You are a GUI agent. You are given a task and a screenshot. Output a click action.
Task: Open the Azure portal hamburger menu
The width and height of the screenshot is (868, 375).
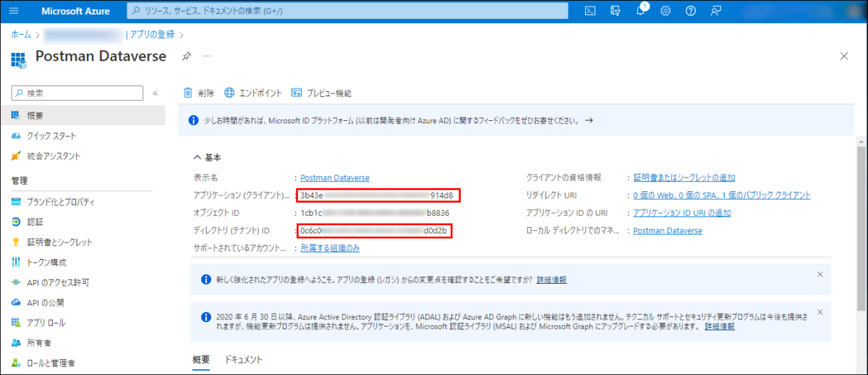click(15, 11)
